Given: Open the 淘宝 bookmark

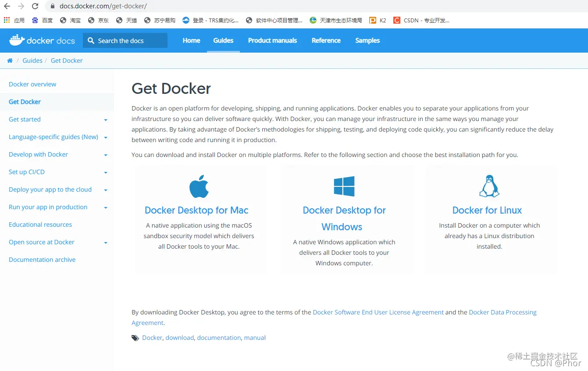Looking at the screenshot, I should 70,20.
